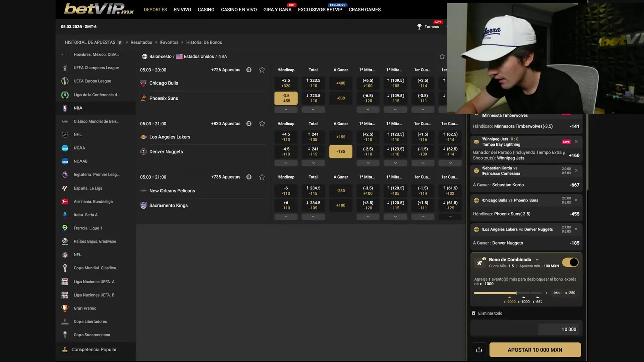Favorite Bulls vs Suns match star
644x362 pixels.
point(262,70)
